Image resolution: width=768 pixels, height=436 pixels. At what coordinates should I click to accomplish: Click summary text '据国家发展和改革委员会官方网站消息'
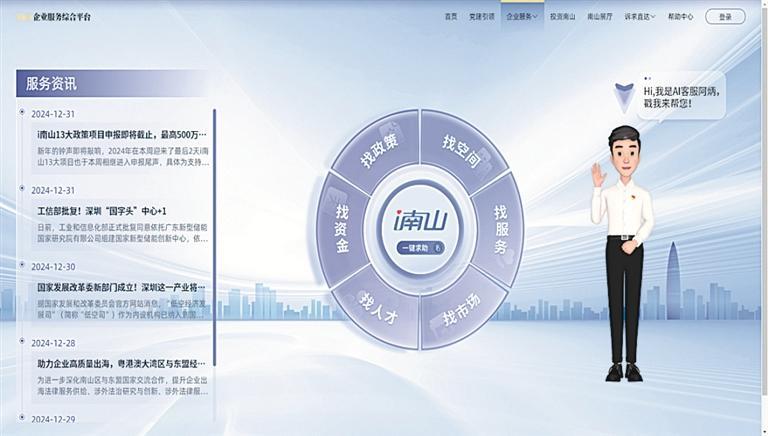[x=121, y=309]
